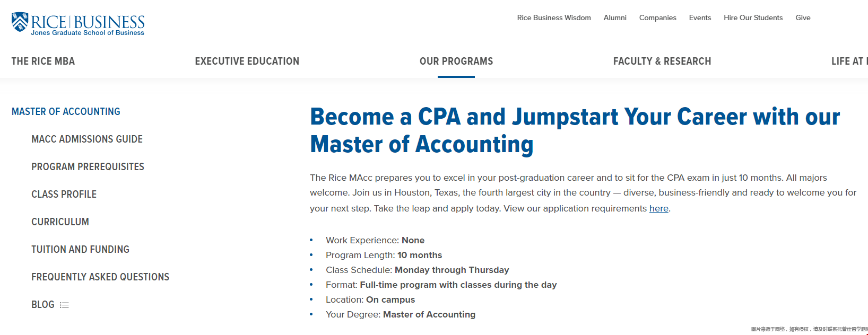Open The Rice MBA menu
The height and width of the screenshot is (335, 868).
click(43, 61)
